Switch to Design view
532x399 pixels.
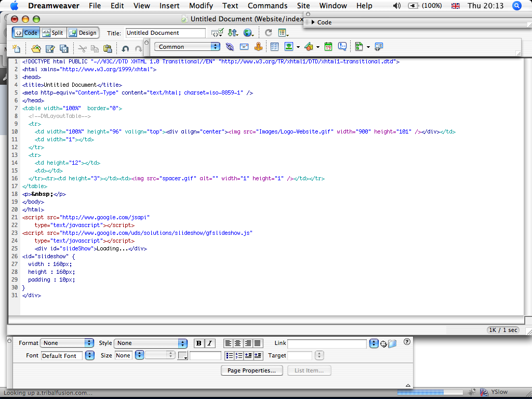(x=83, y=33)
